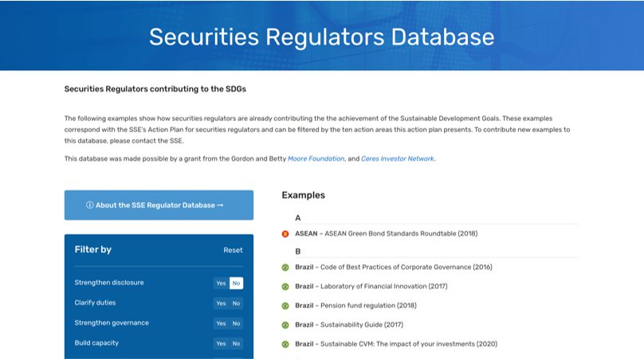Set Build capacity filter to Yes
This screenshot has width=644, height=359.
click(x=221, y=343)
